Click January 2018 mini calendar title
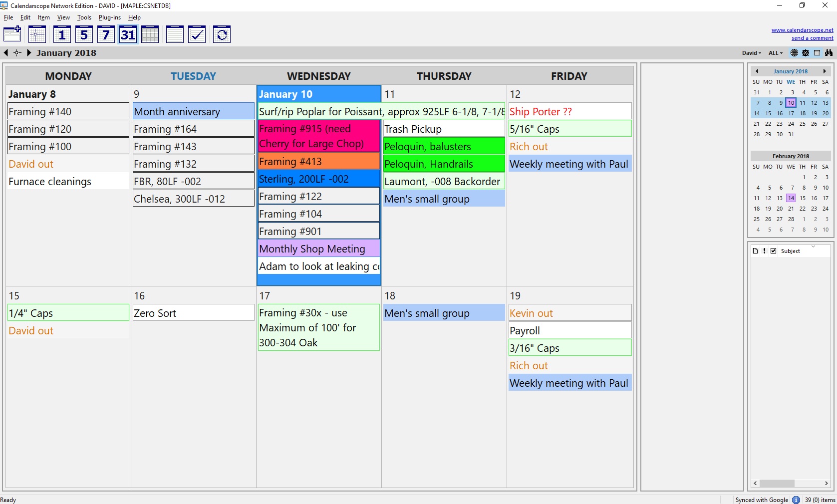 (x=791, y=71)
